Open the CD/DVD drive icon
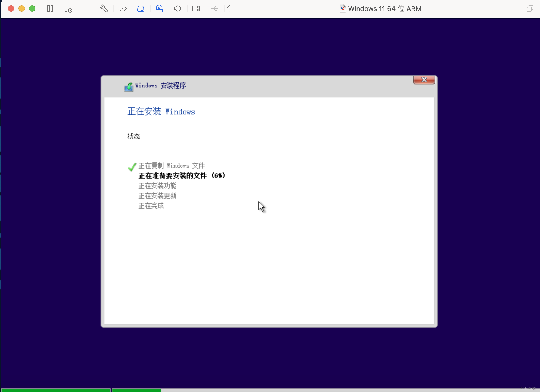The height and width of the screenshot is (392, 540). [x=159, y=9]
